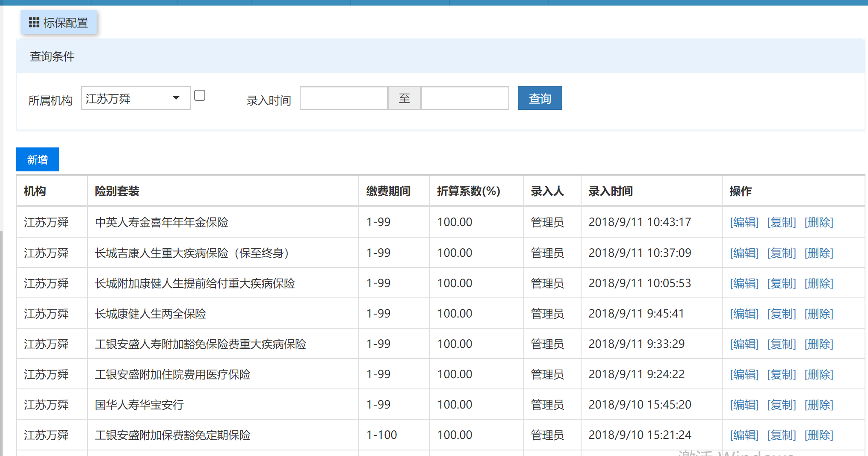Click the 录入时间 column header in table
868x456 pixels.
[610, 191]
